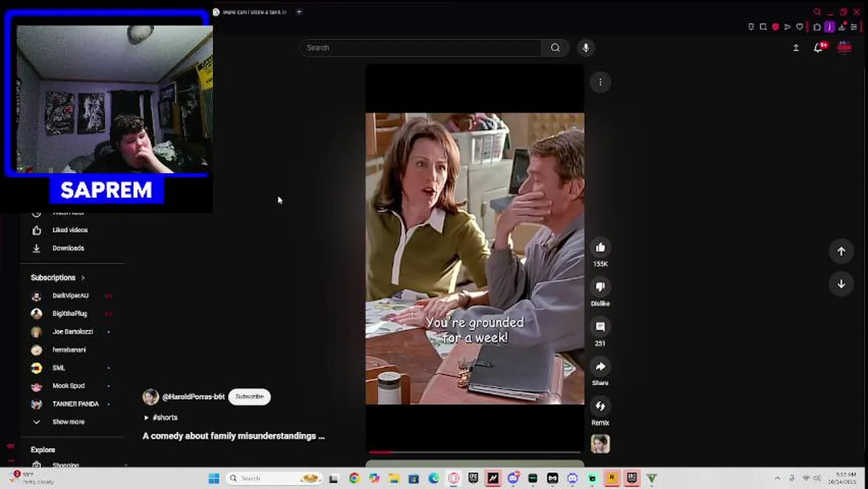The height and width of the screenshot is (489, 868).
Task: Click the #shorts hashtag link
Action: pyautogui.click(x=165, y=418)
